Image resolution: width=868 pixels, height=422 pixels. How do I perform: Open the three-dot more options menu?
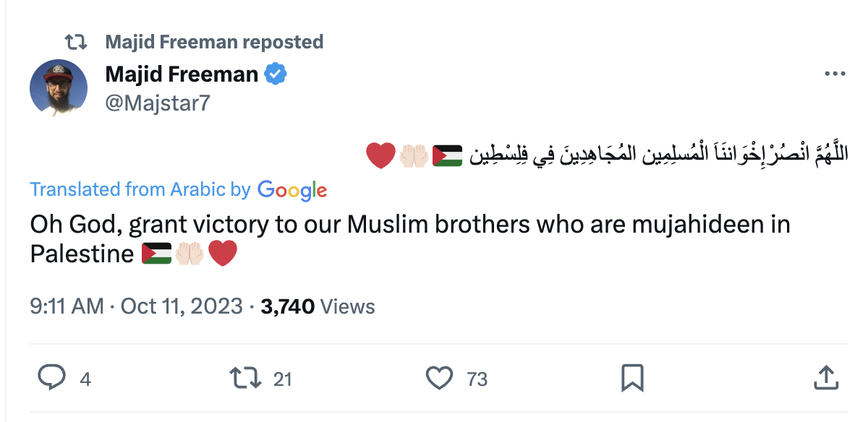pos(835,74)
